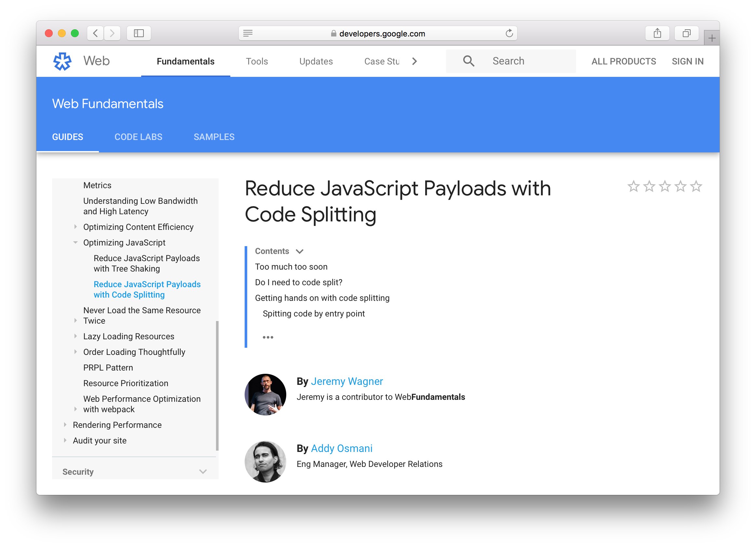
Task: Expand Web Performance Optimization with webpack arrow
Action: (x=76, y=409)
